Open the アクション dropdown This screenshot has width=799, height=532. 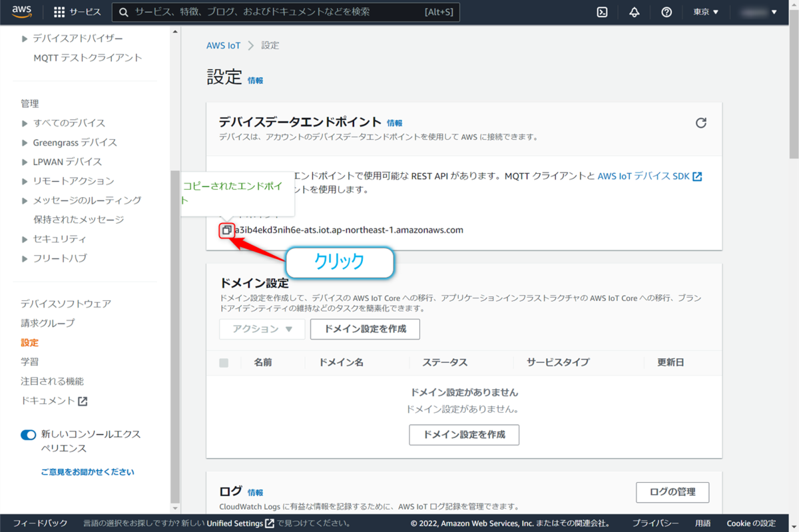click(x=262, y=329)
